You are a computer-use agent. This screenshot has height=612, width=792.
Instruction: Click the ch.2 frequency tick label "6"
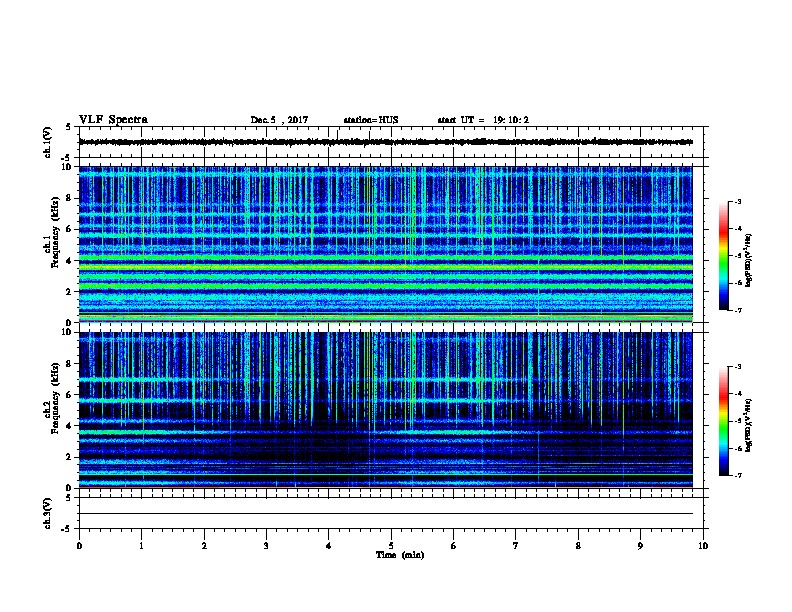pos(69,395)
